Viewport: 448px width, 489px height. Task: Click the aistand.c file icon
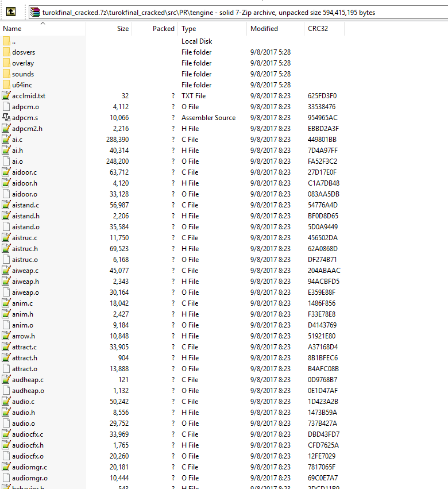pyautogui.click(x=6, y=205)
